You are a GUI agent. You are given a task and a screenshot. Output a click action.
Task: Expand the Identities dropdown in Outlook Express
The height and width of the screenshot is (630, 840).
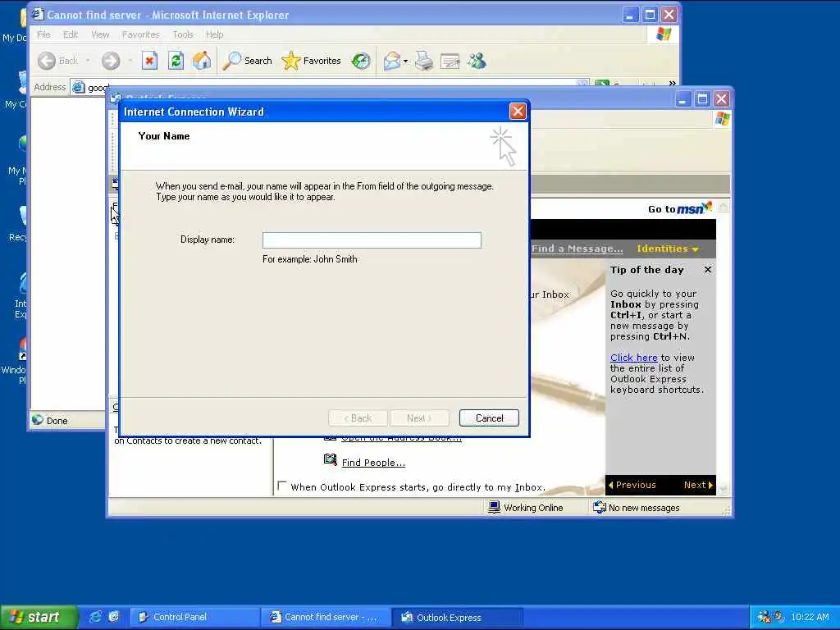coord(668,249)
